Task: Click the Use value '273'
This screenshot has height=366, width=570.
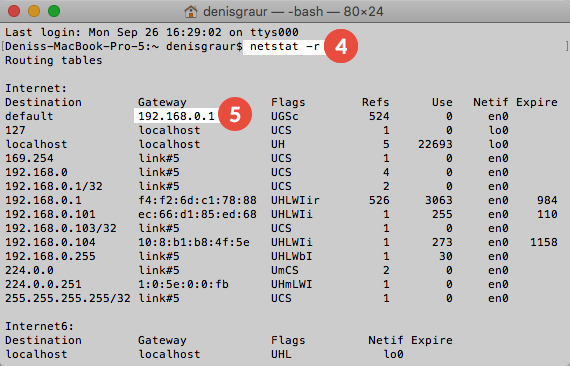Action: [x=442, y=242]
